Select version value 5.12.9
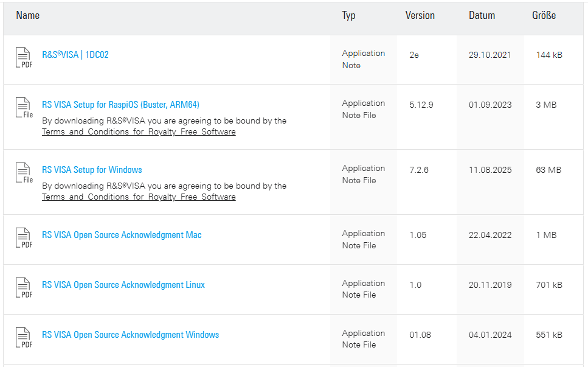Screen dimensions: 588x367 pos(421,105)
